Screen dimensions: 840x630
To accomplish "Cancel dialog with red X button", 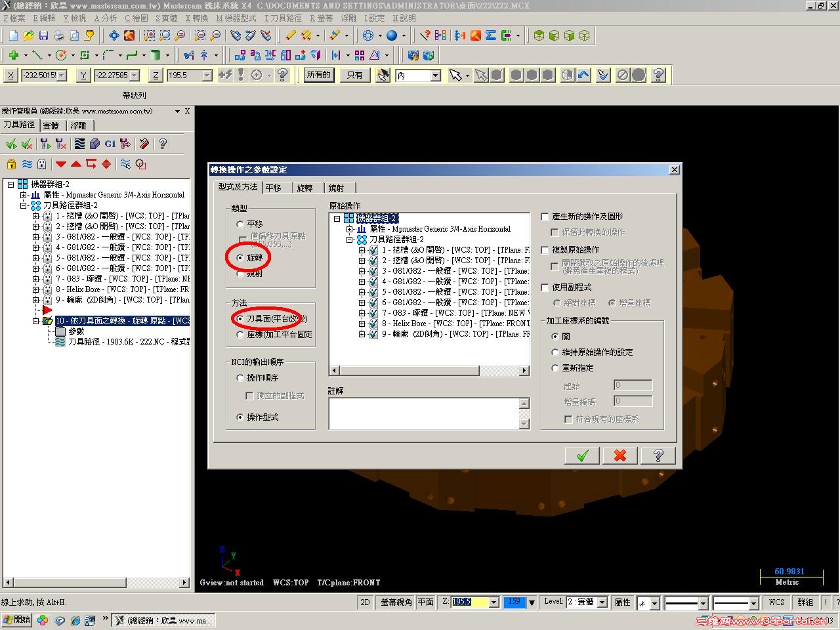I will click(620, 455).
